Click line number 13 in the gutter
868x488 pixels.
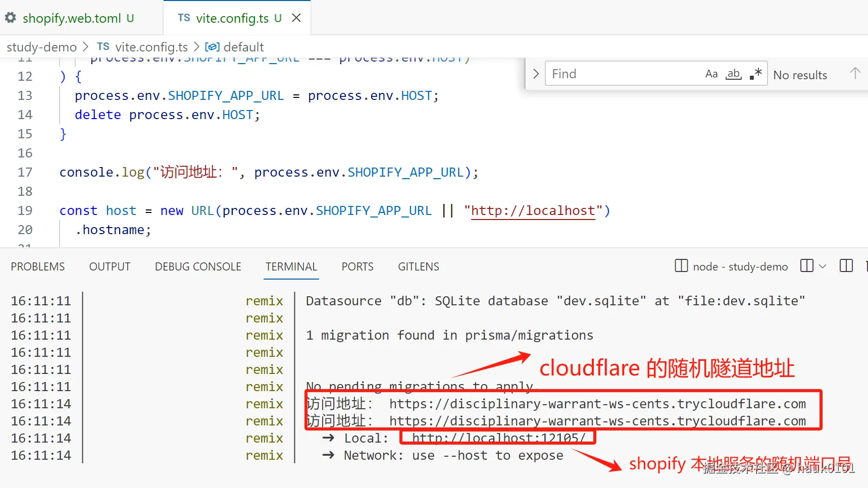(x=25, y=95)
